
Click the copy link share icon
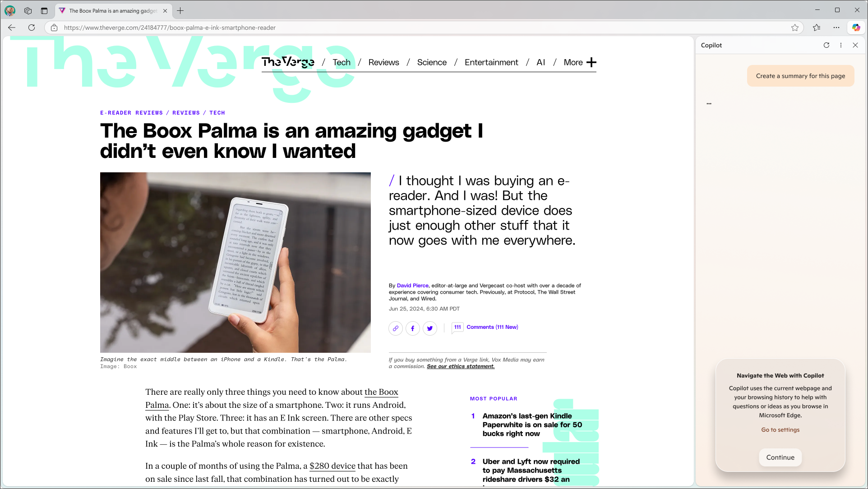point(395,328)
